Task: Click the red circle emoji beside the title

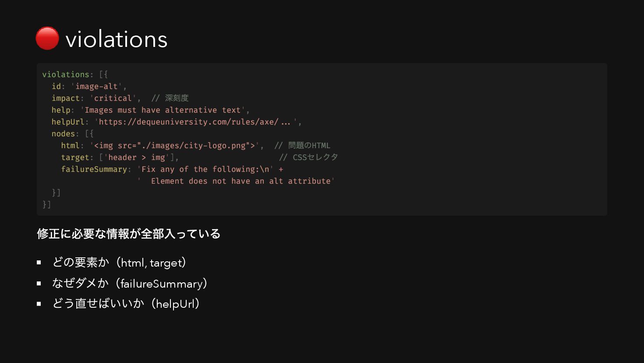Action: [x=47, y=39]
